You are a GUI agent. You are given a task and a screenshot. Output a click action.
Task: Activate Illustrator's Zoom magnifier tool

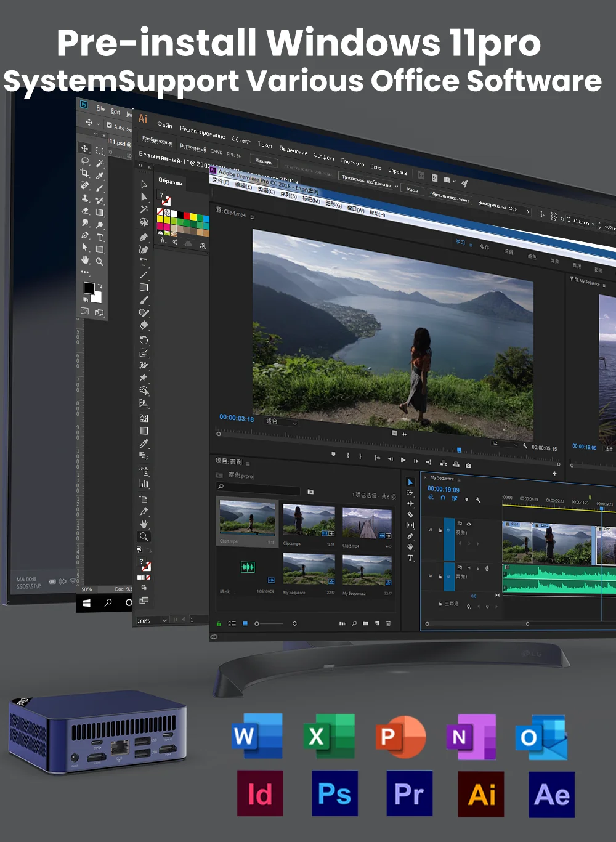pos(144,536)
